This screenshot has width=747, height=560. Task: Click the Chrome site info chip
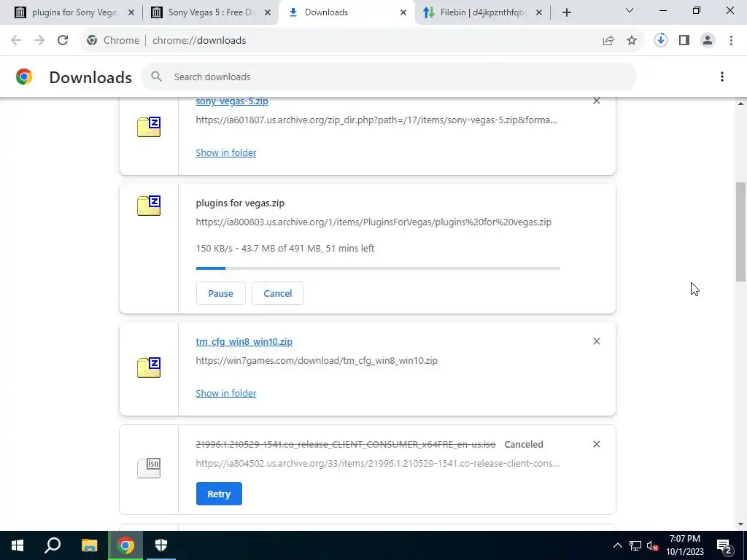tap(113, 41)
